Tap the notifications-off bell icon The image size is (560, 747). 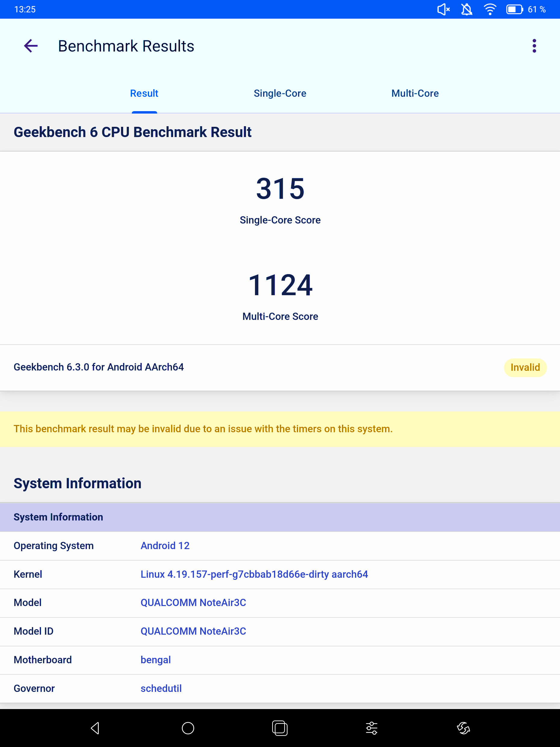tap(466, 9)
